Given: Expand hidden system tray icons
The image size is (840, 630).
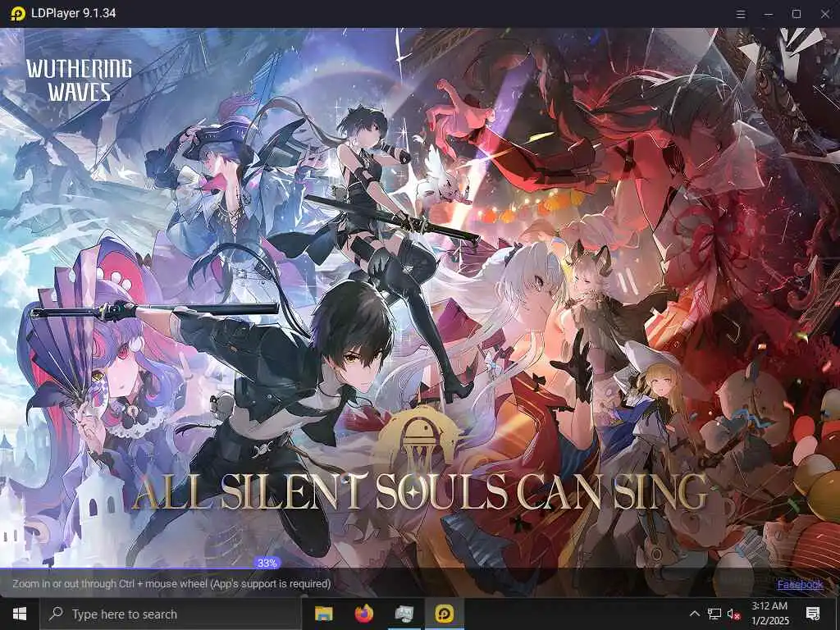Looking at the screenshot, I should tap(694, 614).
